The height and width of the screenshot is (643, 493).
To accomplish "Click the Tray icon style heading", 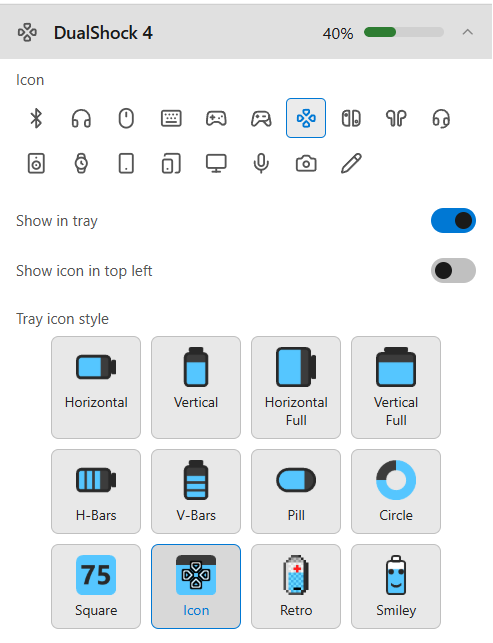I will [x=62, y=319].
